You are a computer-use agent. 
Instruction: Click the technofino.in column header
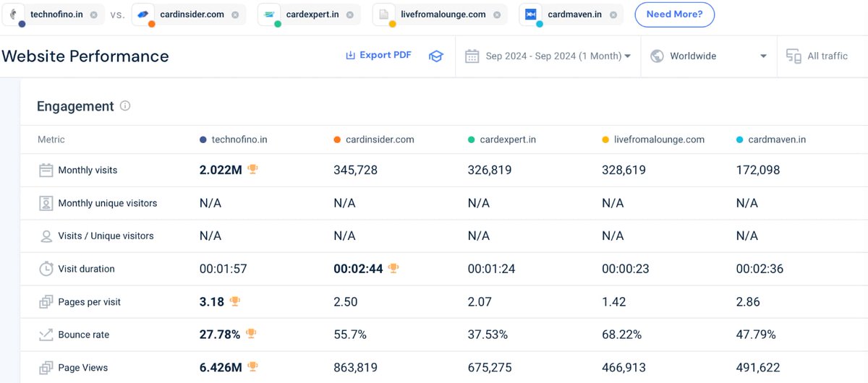[234, 139]
